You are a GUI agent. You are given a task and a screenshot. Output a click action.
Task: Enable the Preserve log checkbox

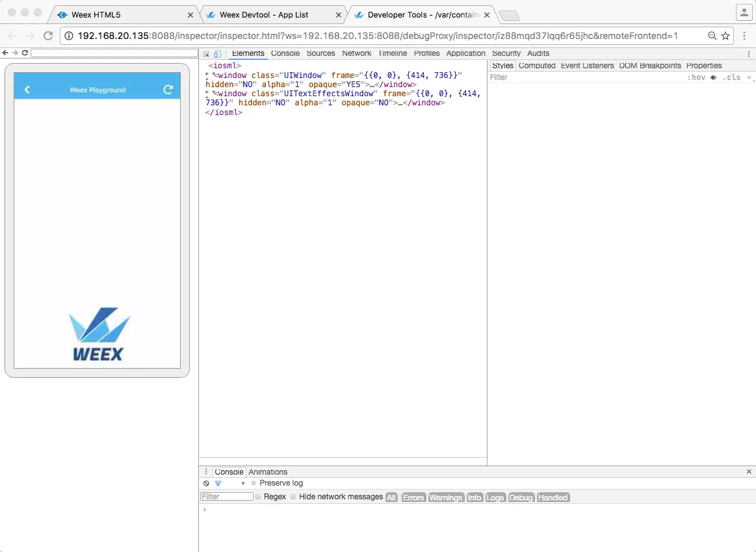tap(254, 483)
